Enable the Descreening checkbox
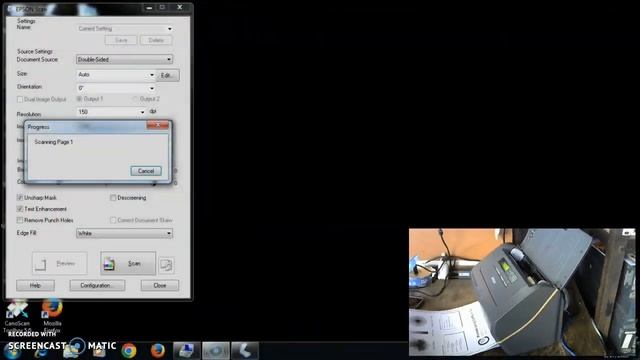640x360 pixels. [x=113, y=198]
